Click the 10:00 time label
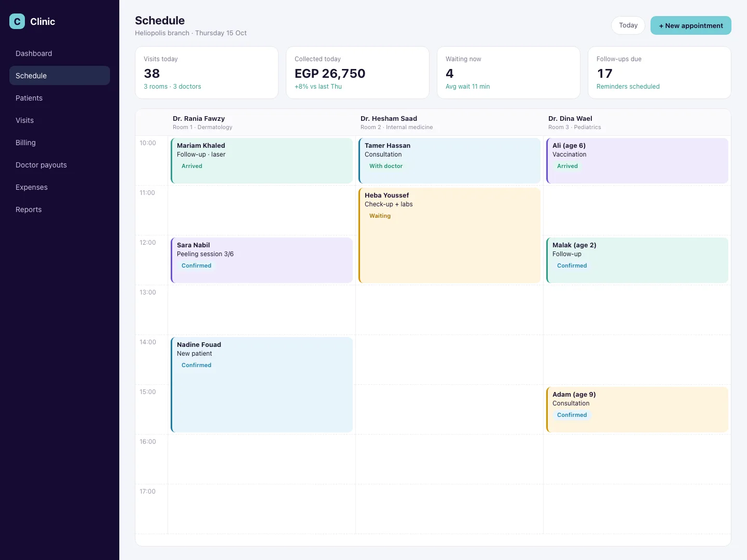This screenshot has width=747, height=560. coord(148,143)
